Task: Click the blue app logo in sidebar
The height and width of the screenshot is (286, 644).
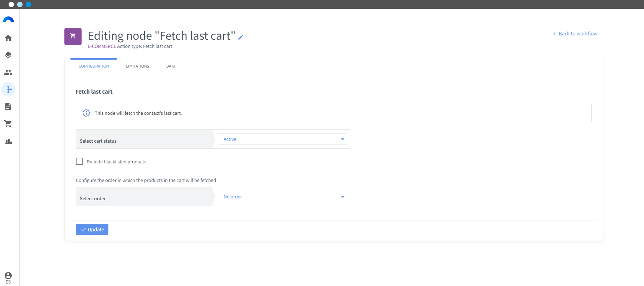Action: click(x=8, y=20)
